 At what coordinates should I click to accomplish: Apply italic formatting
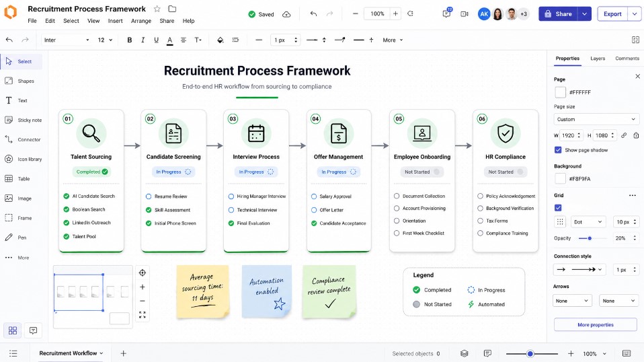pyautogui.click(x=143, y=40)
